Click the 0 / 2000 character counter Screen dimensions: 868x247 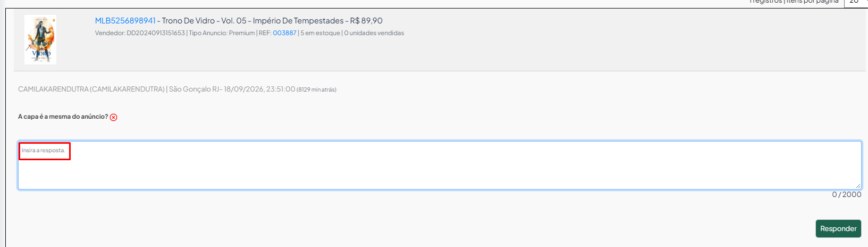846,194
